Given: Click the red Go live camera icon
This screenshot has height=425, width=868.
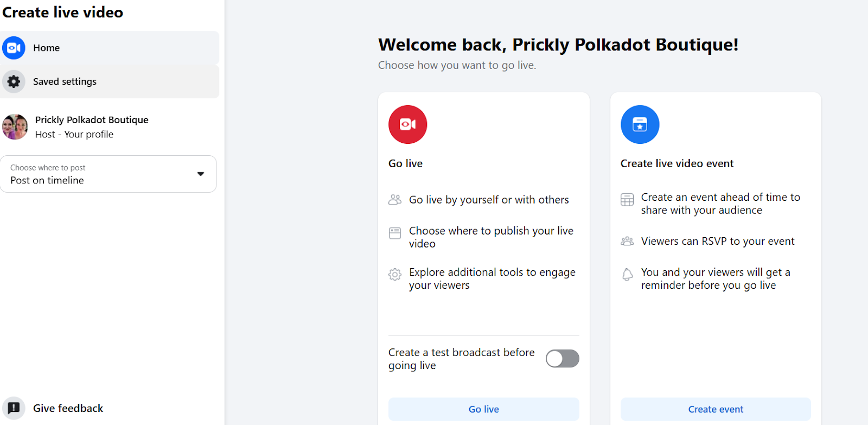Looking at the screenshot, I should pyautogui.click(x=407, y=124).
